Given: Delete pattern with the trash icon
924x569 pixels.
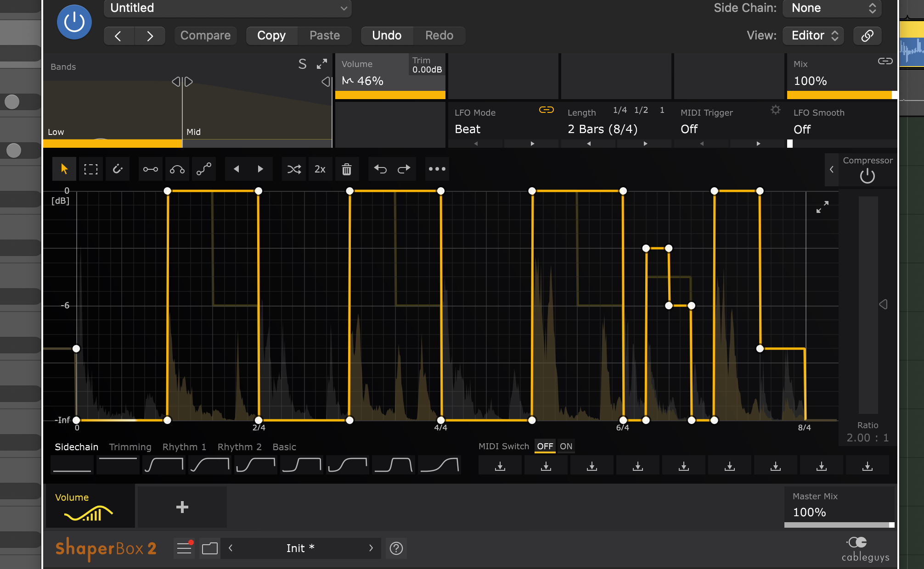Looking at the screenshot, I should click(x=347, y=169).
